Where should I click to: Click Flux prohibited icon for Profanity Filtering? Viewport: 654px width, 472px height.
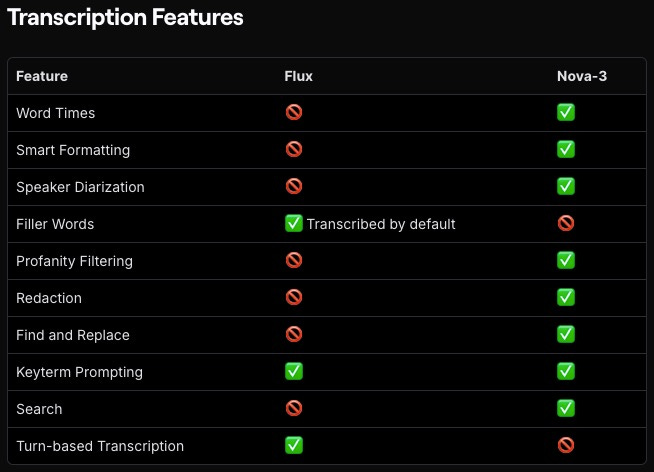click(294, 260)
